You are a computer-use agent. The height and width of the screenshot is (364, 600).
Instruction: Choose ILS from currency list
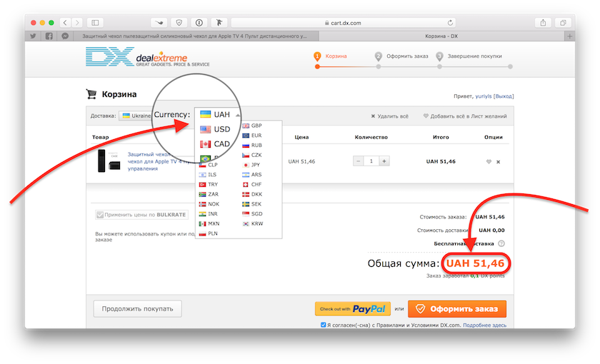point(208,175)
